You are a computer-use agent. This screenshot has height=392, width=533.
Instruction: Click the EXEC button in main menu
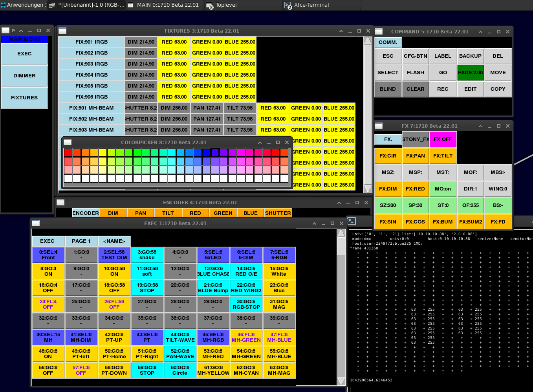pyautogui.click(x=24, y=53)
